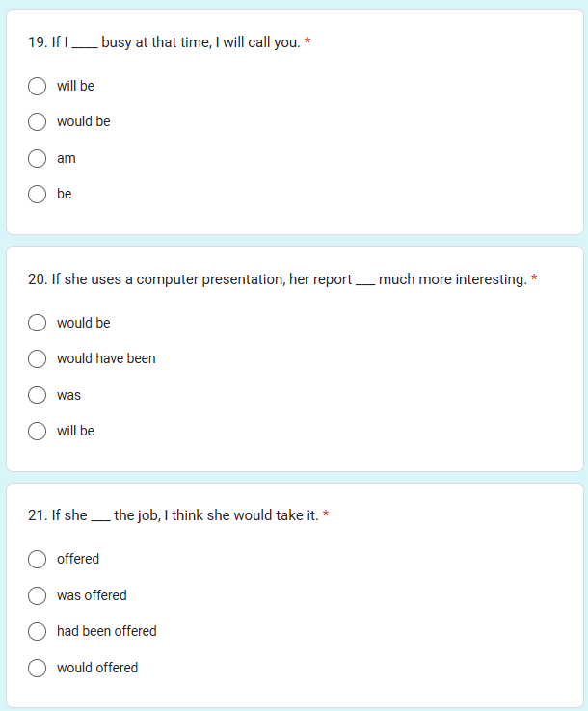The height and width of the screenshot is (711, 588).
Task: Select "will be" in question 20
Action: tap(37, 431)
